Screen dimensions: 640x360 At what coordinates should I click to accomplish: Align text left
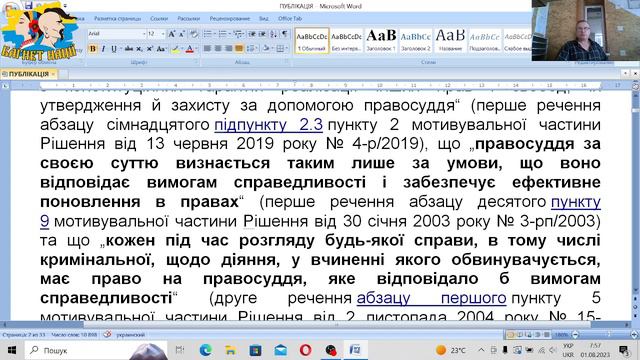(207, 49)
